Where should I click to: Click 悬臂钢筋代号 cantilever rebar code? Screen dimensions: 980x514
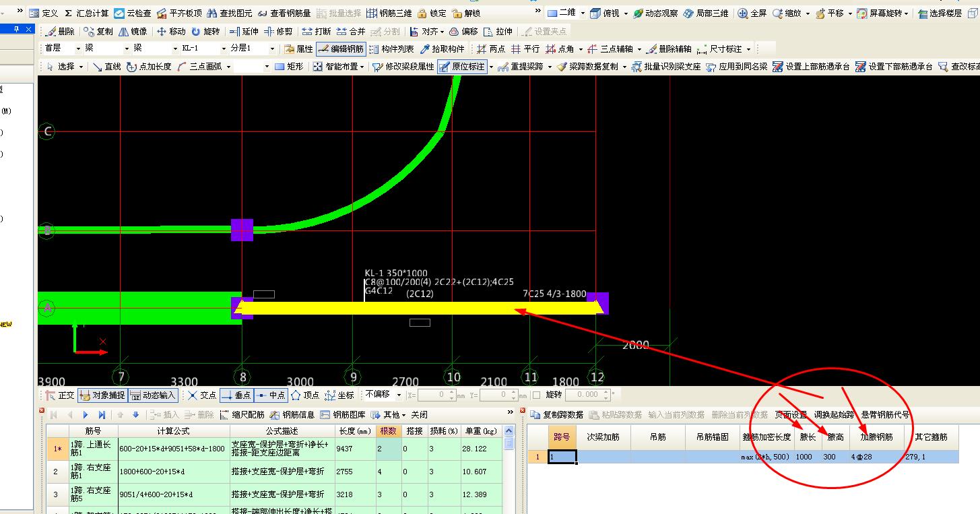[x=885, y=415]
